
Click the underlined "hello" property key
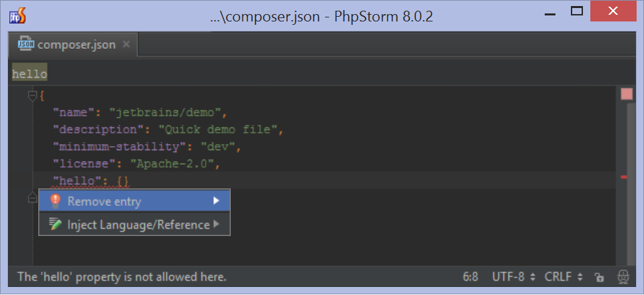pyautogui.click(x=78, y=180)
